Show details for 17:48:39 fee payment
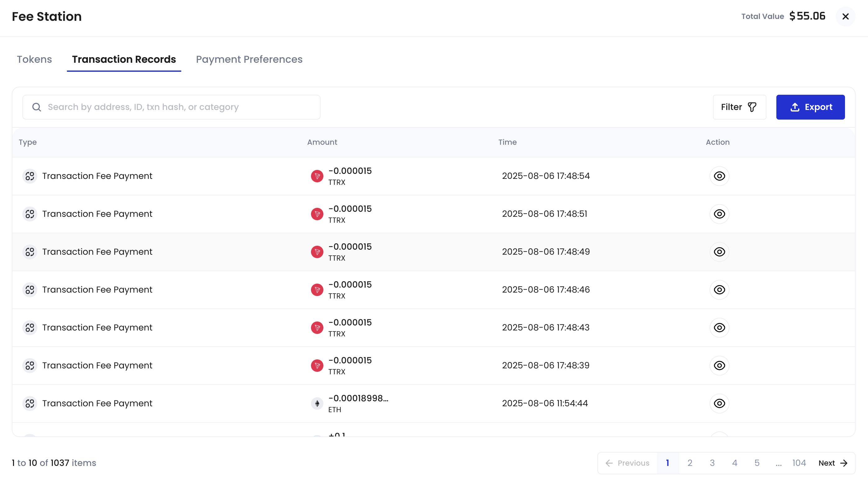The height and width of the screenshot is (488, 868). coord(719,365)
